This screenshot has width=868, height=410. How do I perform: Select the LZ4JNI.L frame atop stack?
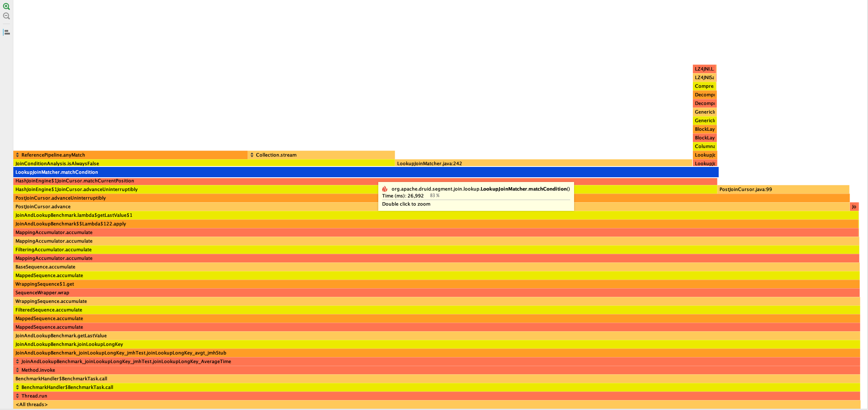[x=704, y=69]
